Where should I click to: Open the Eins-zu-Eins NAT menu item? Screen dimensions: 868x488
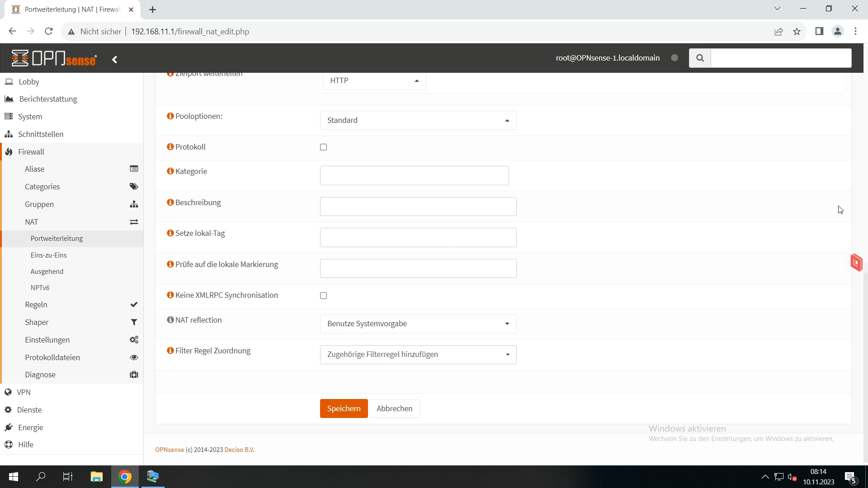49,255
